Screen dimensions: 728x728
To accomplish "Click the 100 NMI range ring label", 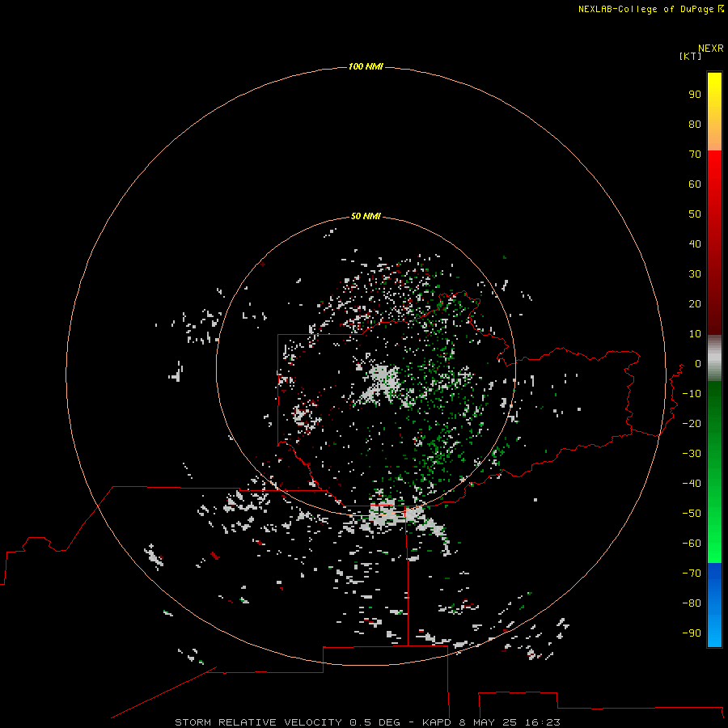I will pyautogui.click(x=366, y=66).
